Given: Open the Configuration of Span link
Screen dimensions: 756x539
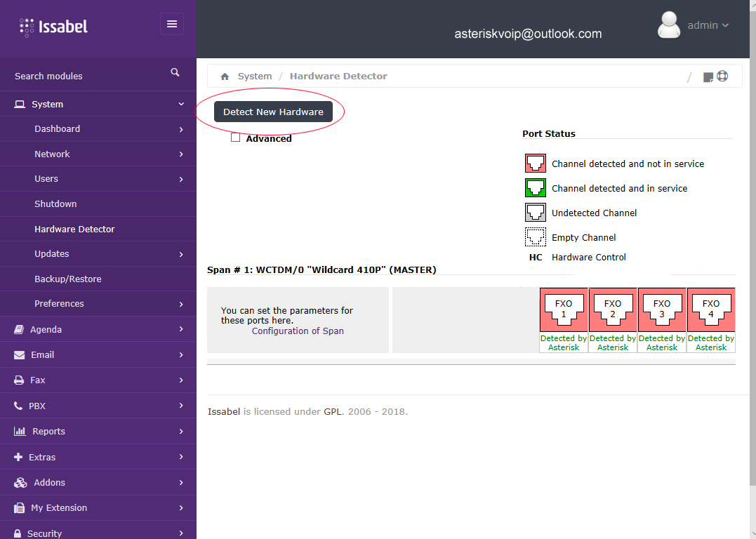Looking at the screenshot, I should click(298, 331).
